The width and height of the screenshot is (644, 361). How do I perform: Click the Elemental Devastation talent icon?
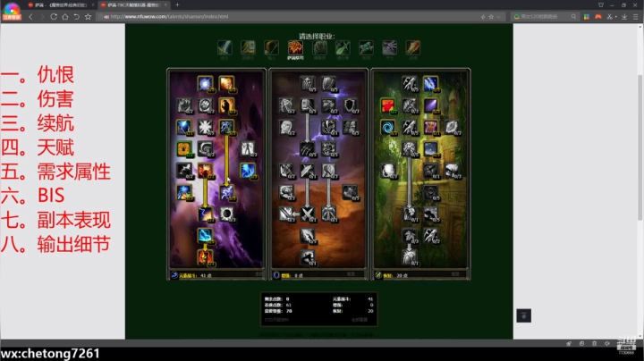coord(248,149)
